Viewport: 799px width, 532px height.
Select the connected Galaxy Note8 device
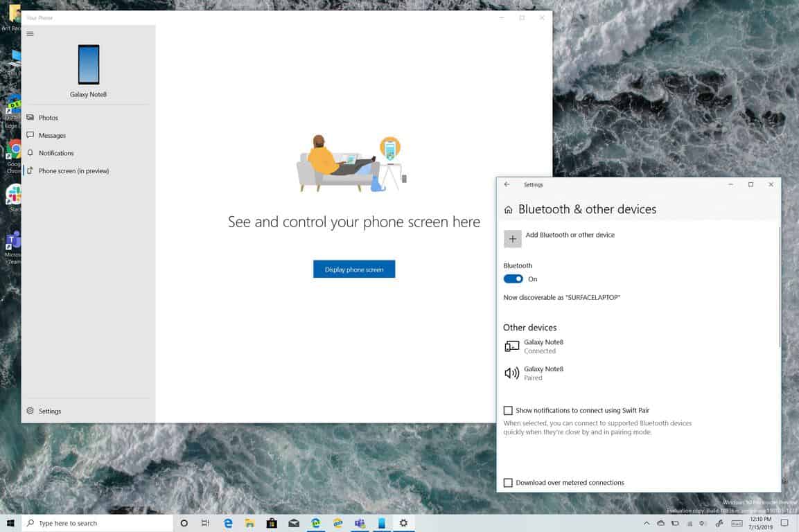543,346
